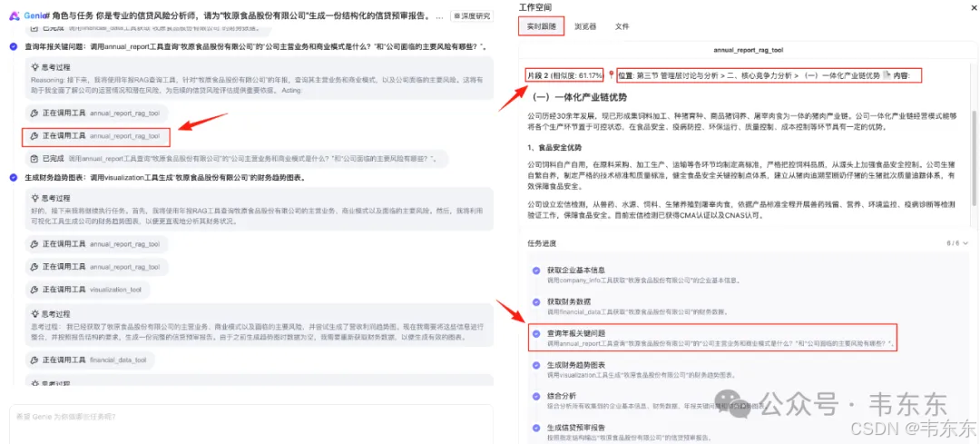The height and width of the screenshot is (444, 980).
Task: Click the check icon beside 生成财务趋势图表 in 任务进度
Action: (x=535, y=365)
